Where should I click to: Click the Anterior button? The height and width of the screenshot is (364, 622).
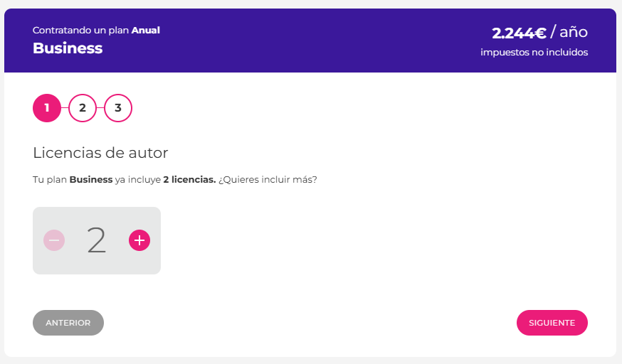coord(68,322)
